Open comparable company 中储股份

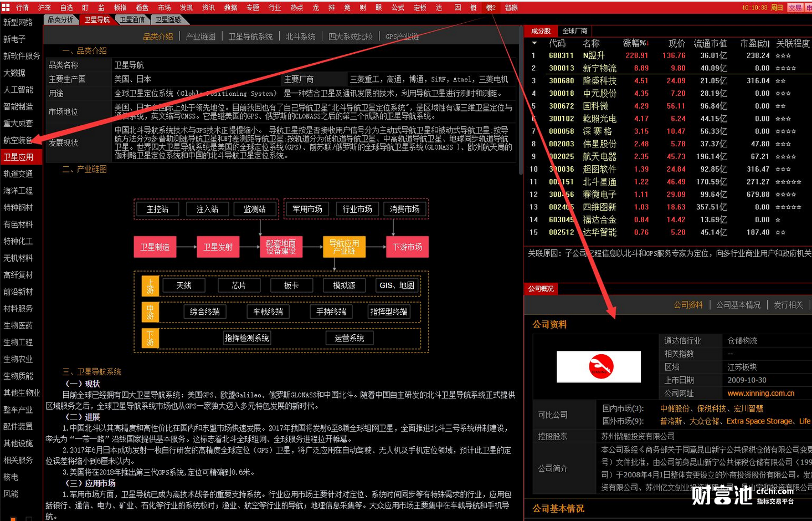pos(675,408)
